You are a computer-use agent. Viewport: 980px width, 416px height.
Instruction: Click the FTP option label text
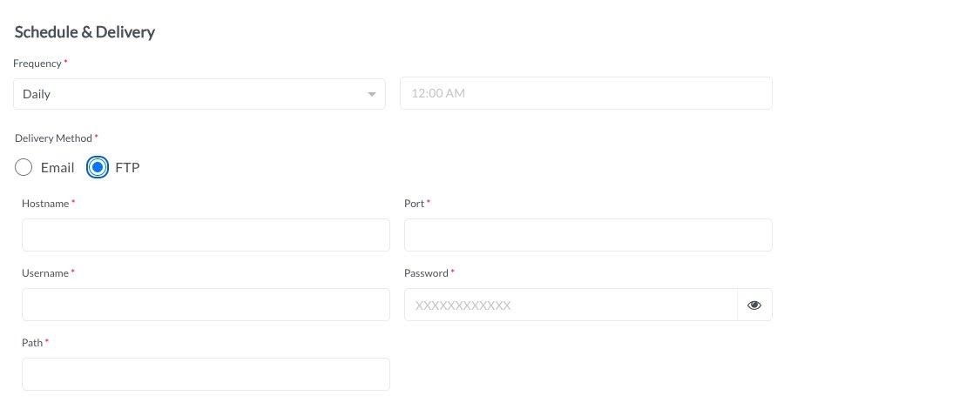[127, 167]
